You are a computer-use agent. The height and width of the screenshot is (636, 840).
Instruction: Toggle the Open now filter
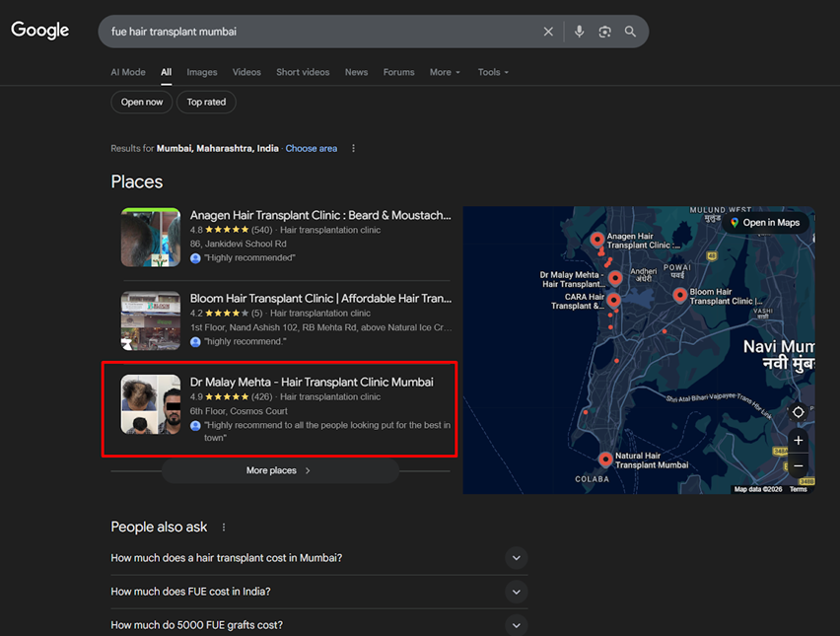point(142,102)
